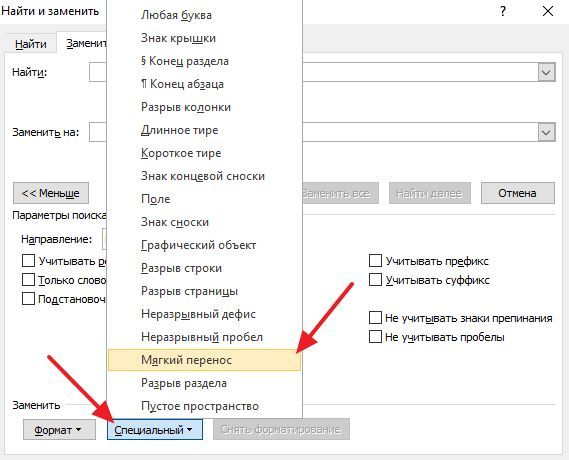
Task: Open the Специальный dropdown button
Action: tap(155, 430)
